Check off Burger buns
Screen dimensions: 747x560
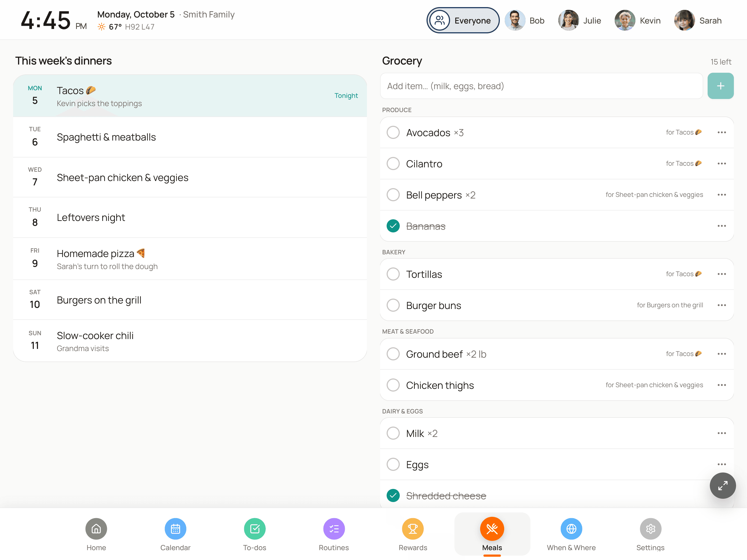pos(393,305)
